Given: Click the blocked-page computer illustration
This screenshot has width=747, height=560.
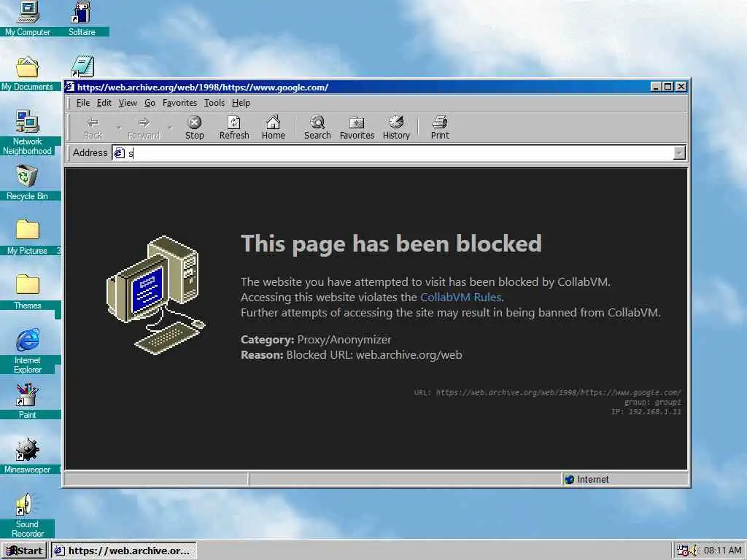Looking at the screenshot, I should pyautogui.click(x=156, y=295).
